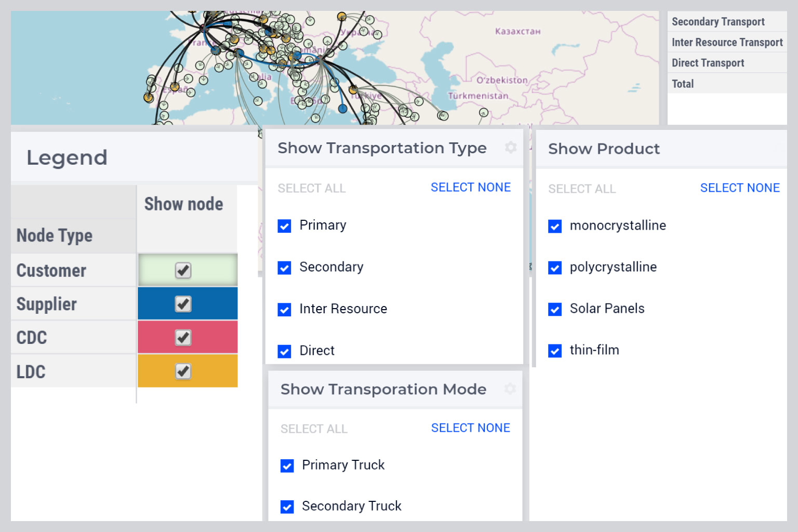The width and height of the screenshot is (798, 532).
Task: Click Select None in Show Product
Action: tap(739, 188)
